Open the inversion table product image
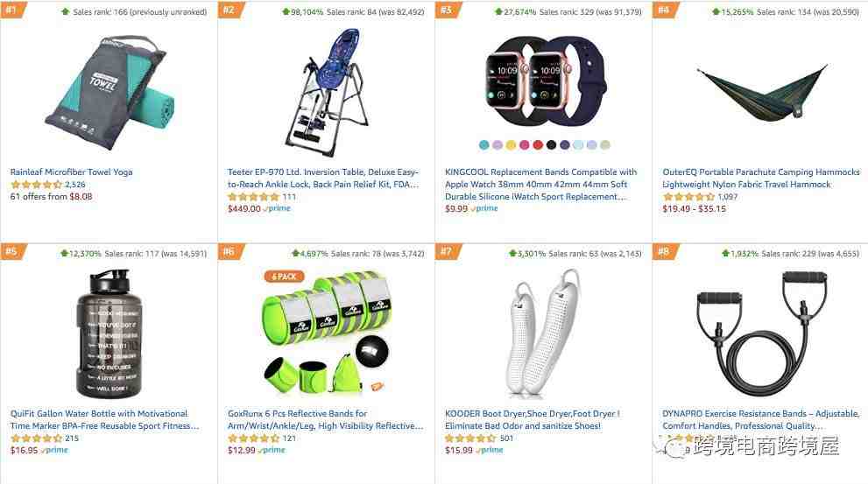Image resolution: width=868 pixels, height=484 pixels. 328,93
